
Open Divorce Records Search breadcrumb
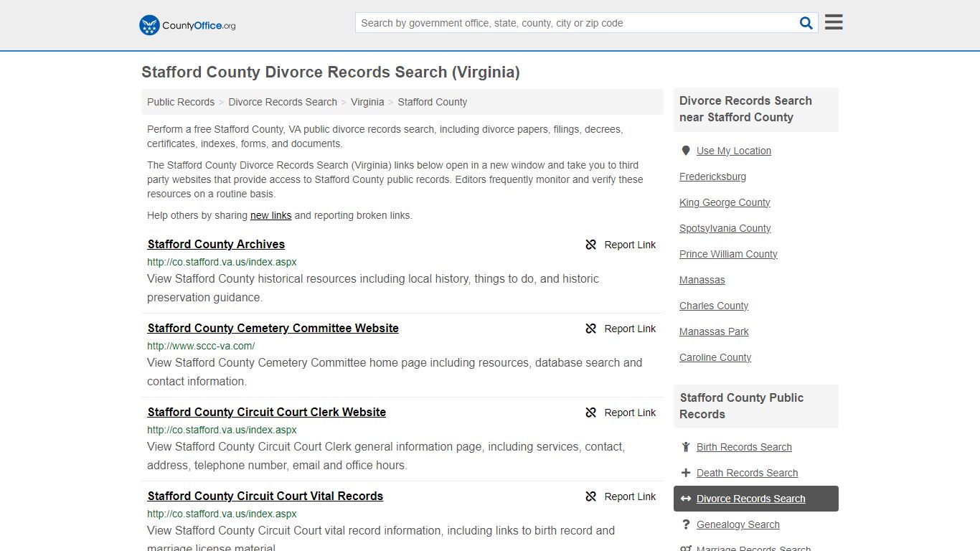click(x=283, y=102)
